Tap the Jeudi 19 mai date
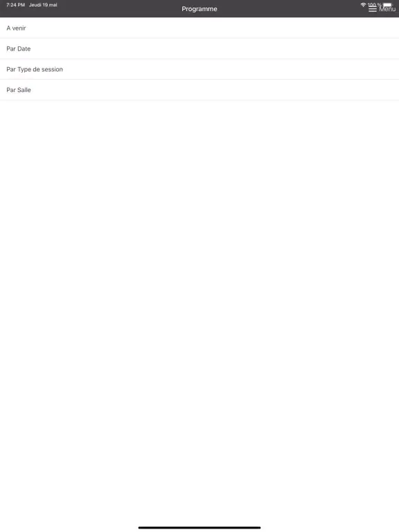The width and height of the screenshot is (399, 532). tap(43, 5)
